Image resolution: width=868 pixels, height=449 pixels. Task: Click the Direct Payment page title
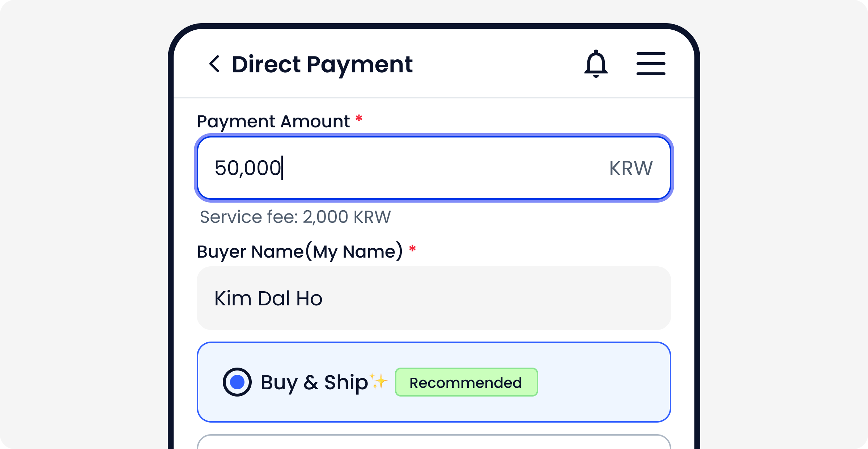point(322,64)
